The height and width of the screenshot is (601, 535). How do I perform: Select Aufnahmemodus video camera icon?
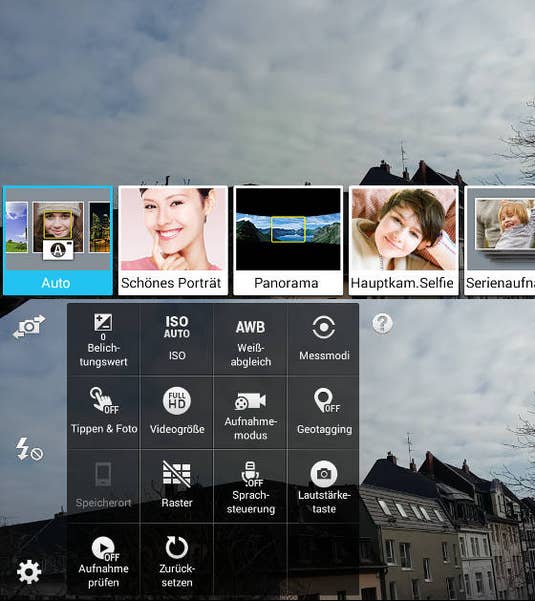(x=251, y=413)
